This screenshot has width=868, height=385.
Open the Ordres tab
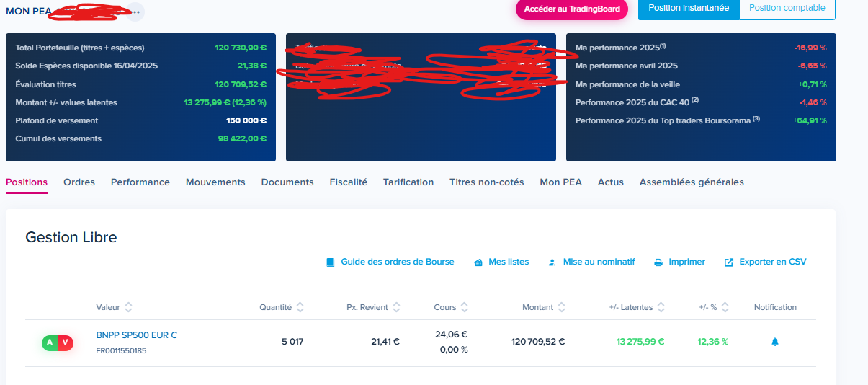(79, 182)
